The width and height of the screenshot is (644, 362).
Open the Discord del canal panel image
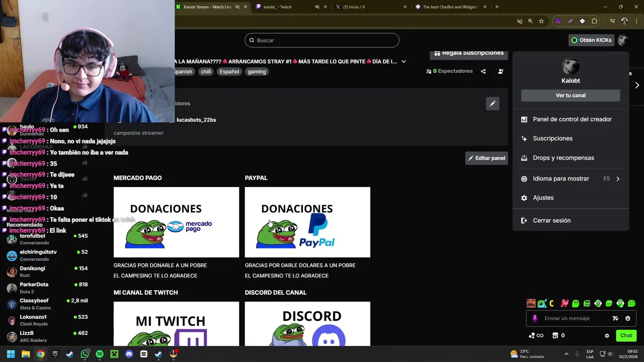(x=307, y=324)
